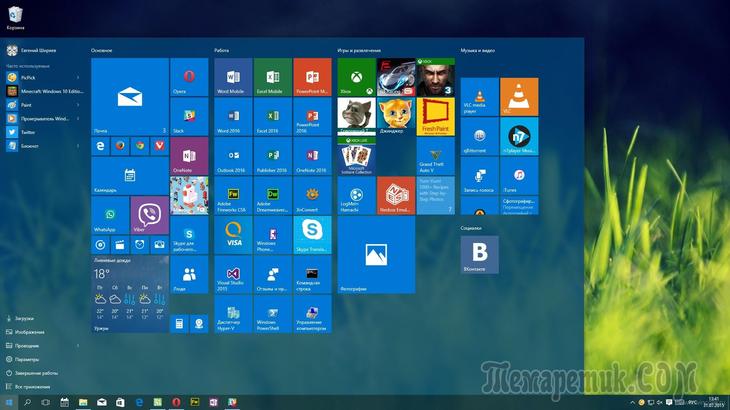Open the small Edge browser tile
Screen dimensions: 730x410
(x=100, y=146)
